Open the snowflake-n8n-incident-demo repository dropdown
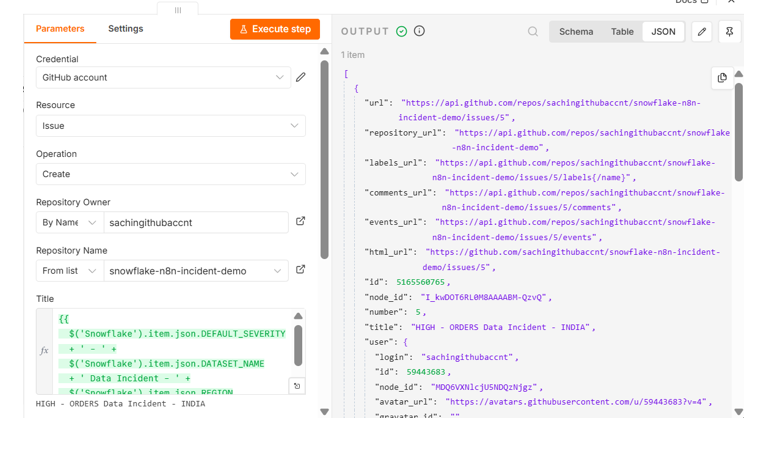Viewport: 781px width, 451px height. point(196,271)
